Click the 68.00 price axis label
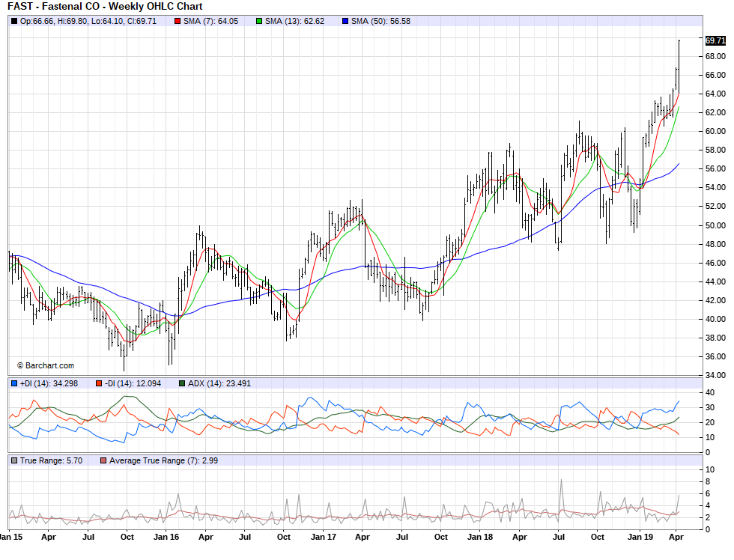The image size is (734, 560). (x=715, y=57)
